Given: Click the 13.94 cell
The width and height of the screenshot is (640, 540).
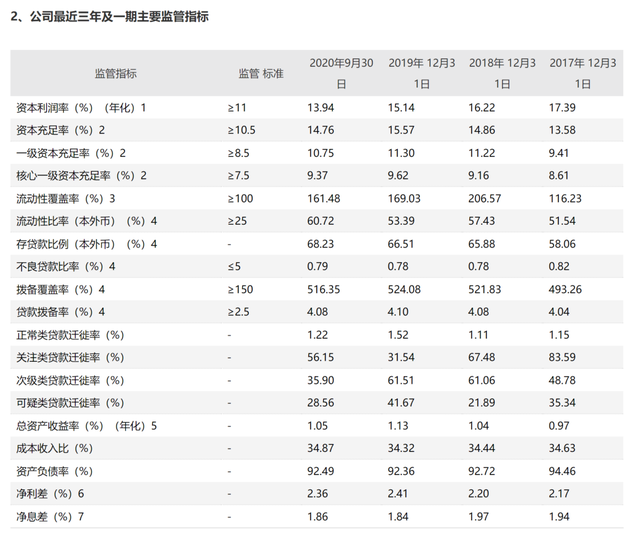Looking at the screenshot, I should [x=320, y=108].
